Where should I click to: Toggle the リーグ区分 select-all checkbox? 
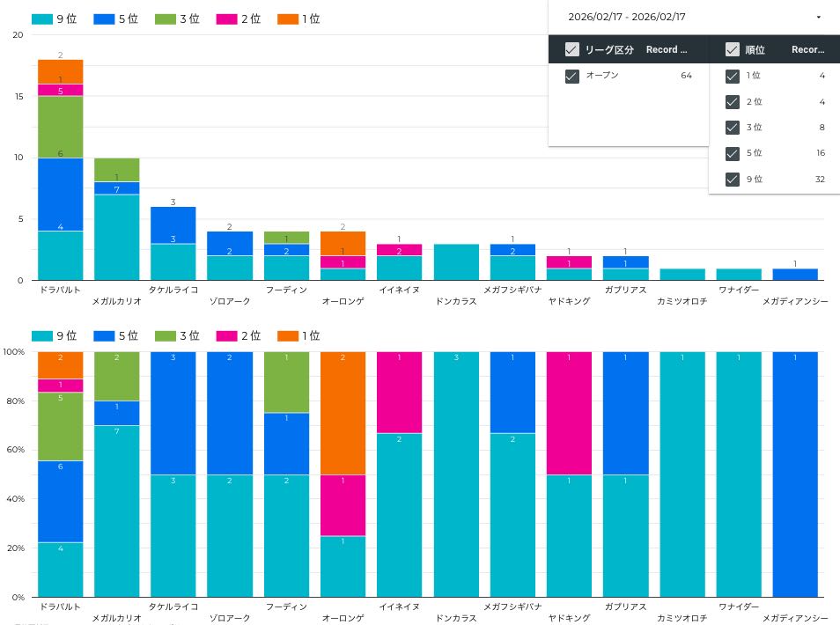tap(571, 49)
